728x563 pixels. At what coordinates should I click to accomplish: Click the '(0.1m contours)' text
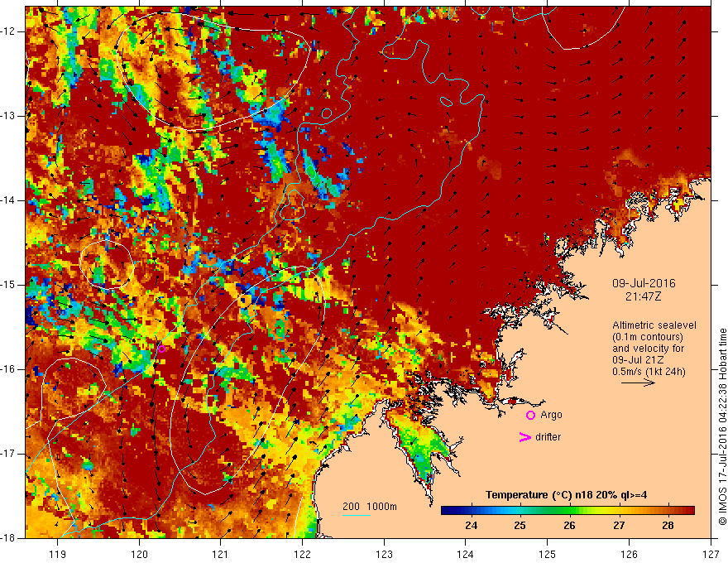pos(648,337)
